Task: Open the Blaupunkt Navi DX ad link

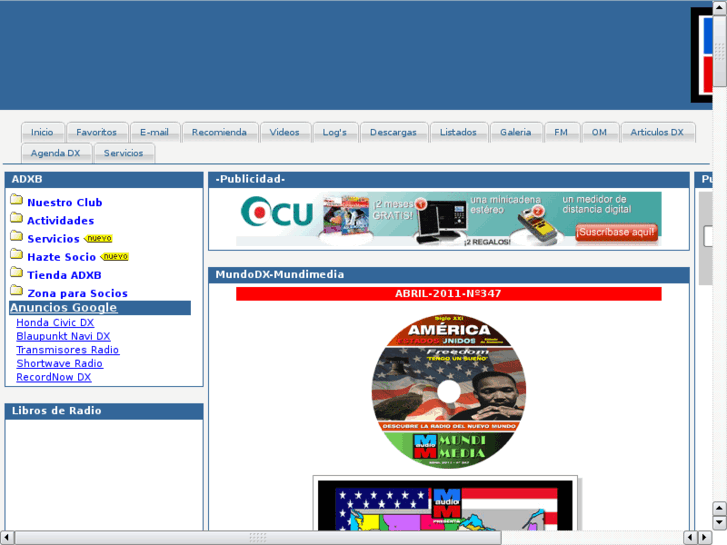Action: coord(64,336)
